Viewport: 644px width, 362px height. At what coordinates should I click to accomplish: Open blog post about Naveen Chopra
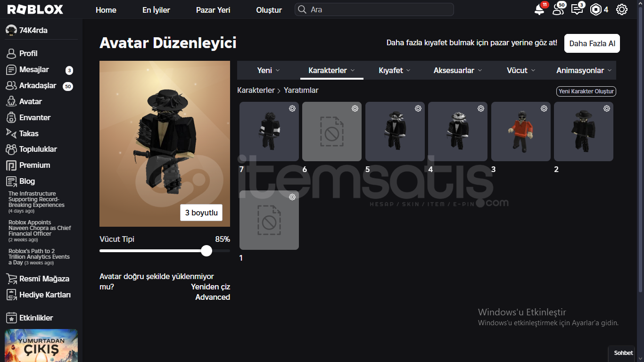coord(40,231)
